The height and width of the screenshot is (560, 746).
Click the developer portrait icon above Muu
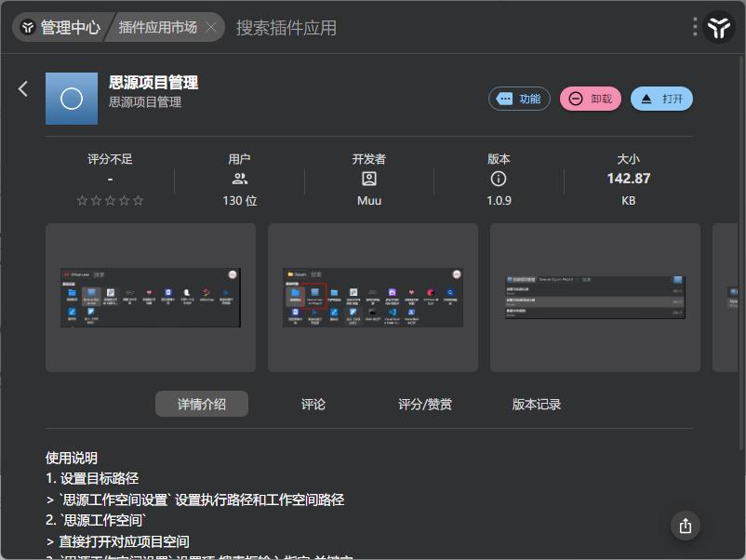(369, 179)
